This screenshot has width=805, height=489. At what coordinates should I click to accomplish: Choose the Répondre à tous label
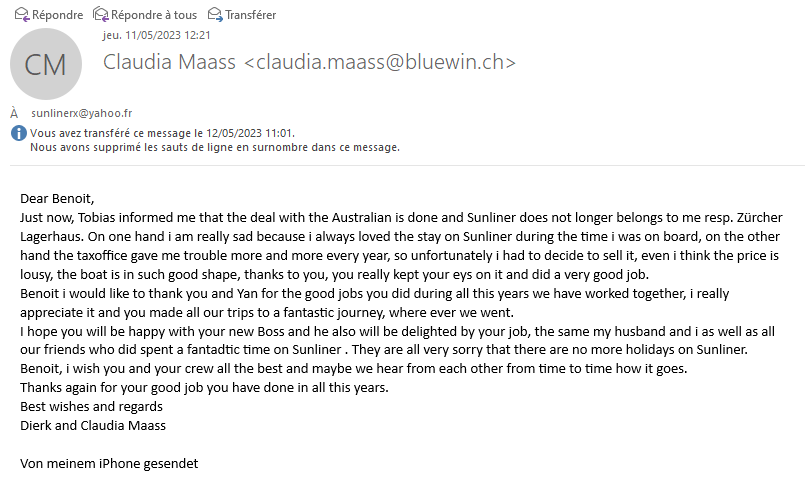pos(154,15)
